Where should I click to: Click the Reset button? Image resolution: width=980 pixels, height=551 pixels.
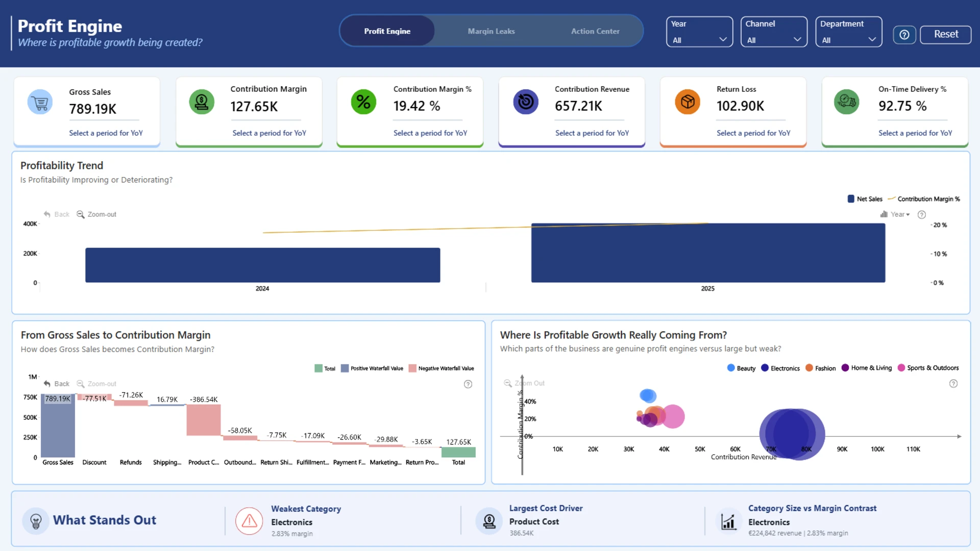pyautogui.click(x=946, y=34)
